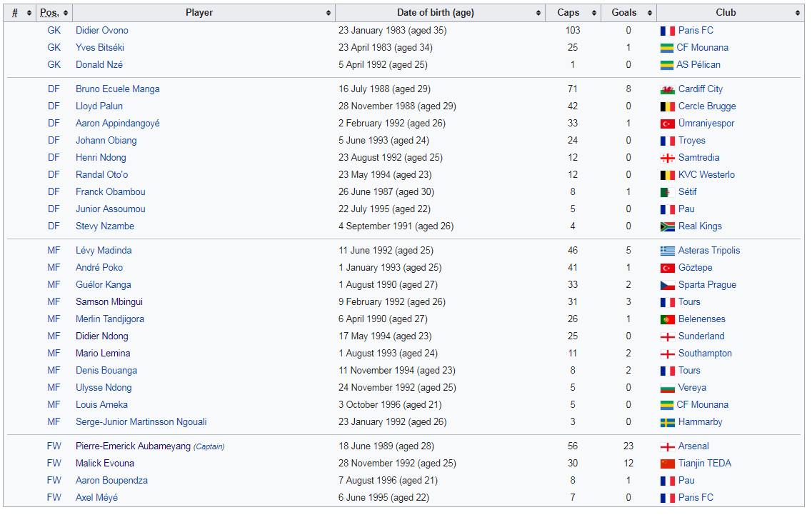Open the Asteras Tripolis club link
Viewport: 812px width, 515px height.
709,250
